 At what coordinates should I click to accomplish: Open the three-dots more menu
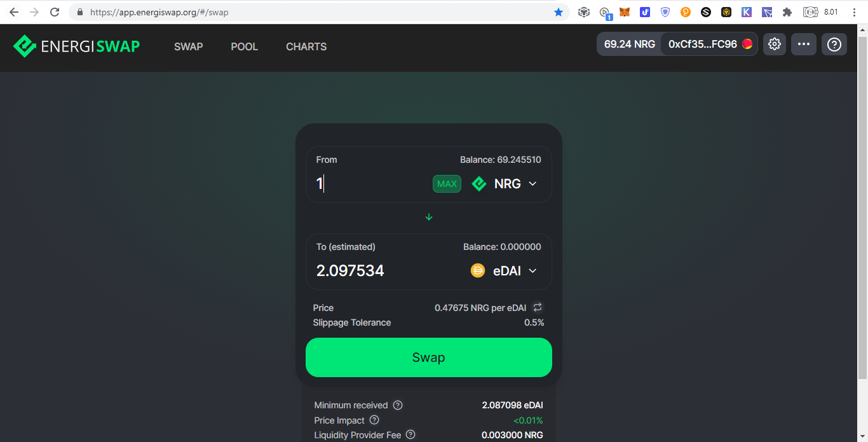coord(804,45)
